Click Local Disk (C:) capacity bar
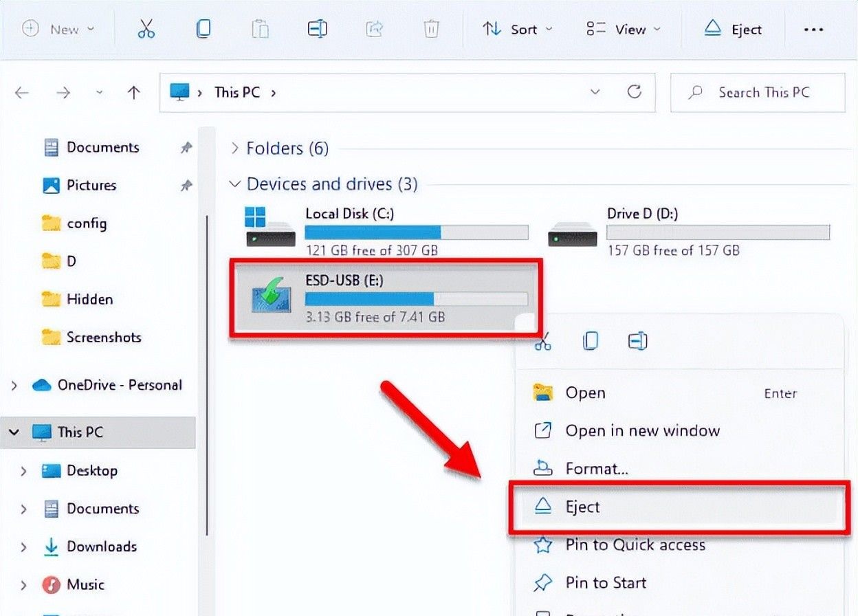 click(x=417, y=232)
